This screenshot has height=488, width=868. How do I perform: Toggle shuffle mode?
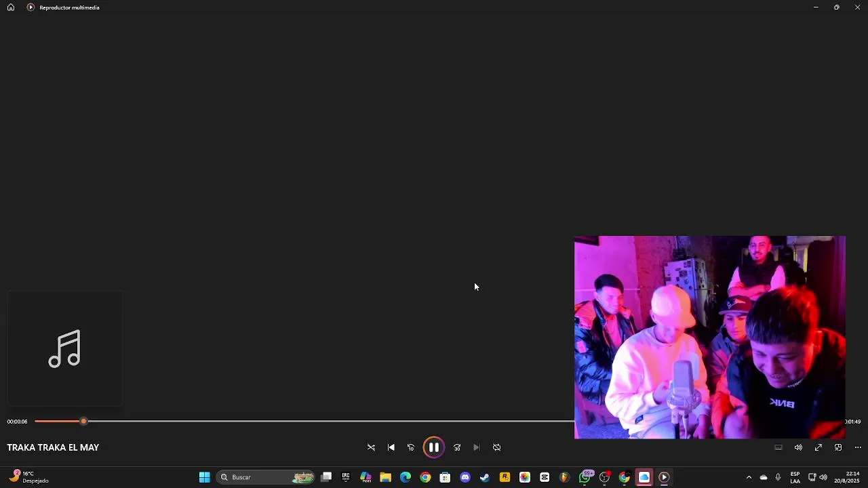[371, 447]
